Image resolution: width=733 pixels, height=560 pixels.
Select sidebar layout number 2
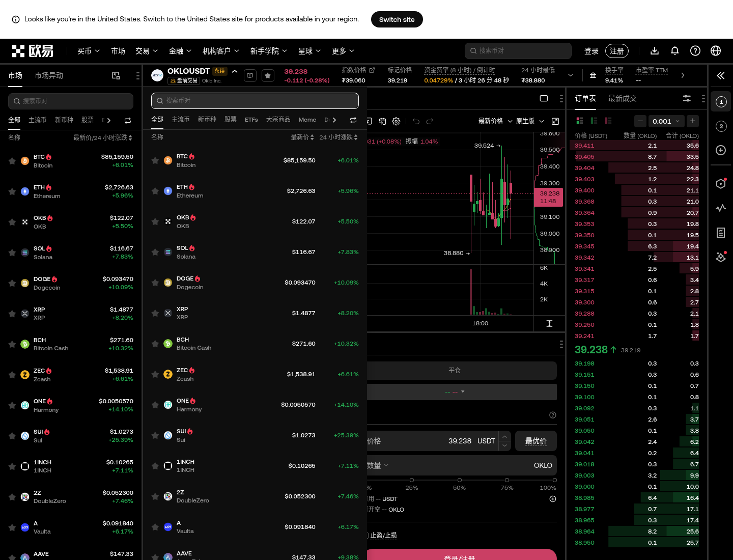coord(721,126)
